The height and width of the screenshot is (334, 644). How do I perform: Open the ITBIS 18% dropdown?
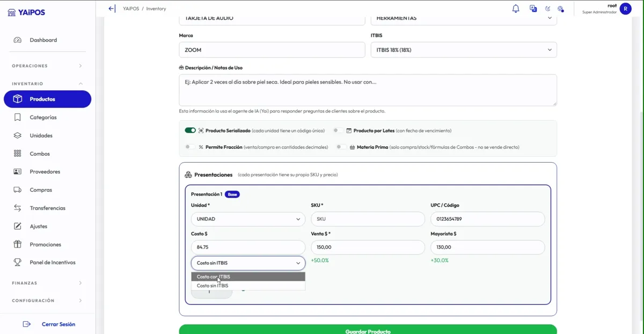point(464,50)
